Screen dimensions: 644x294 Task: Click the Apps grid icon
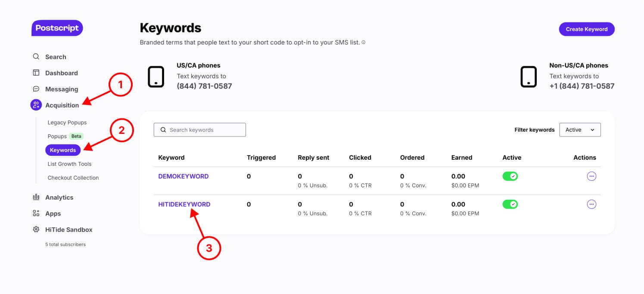(x=36, y=214)
